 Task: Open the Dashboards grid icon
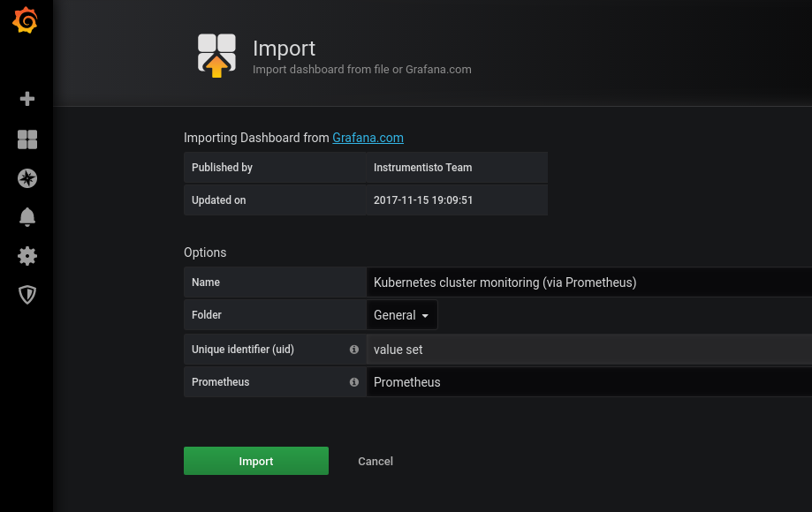point(27,139)
